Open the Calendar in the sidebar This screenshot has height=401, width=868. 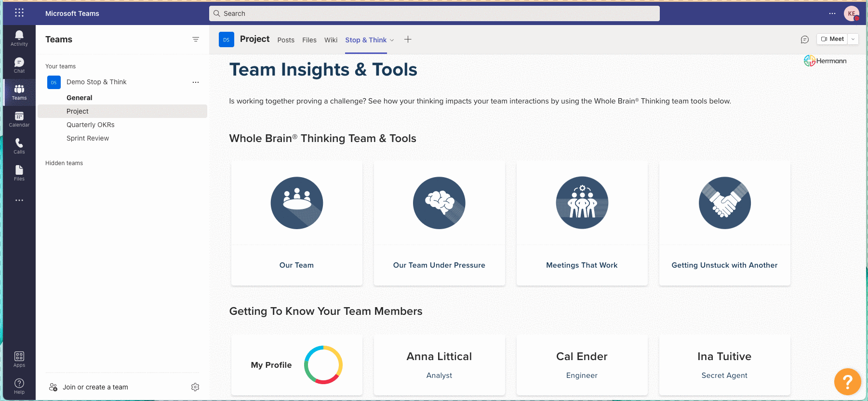click(x=19, y=119)
